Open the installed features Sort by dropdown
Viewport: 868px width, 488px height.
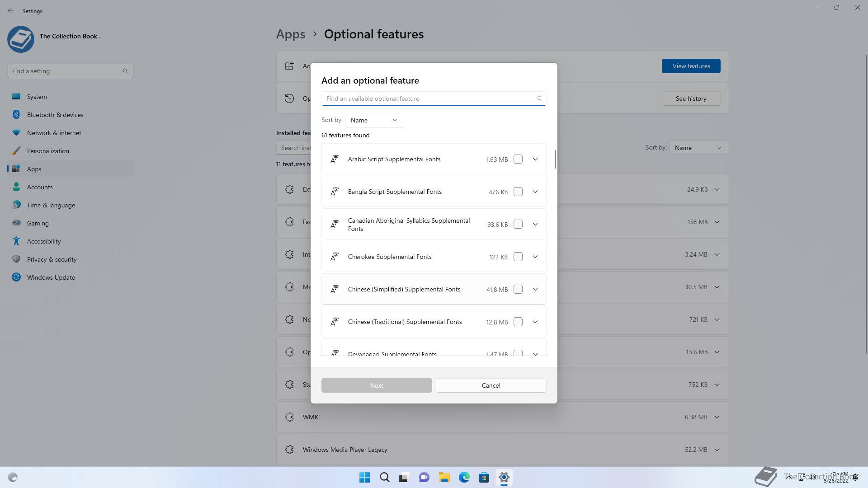[x=698, y=148]
